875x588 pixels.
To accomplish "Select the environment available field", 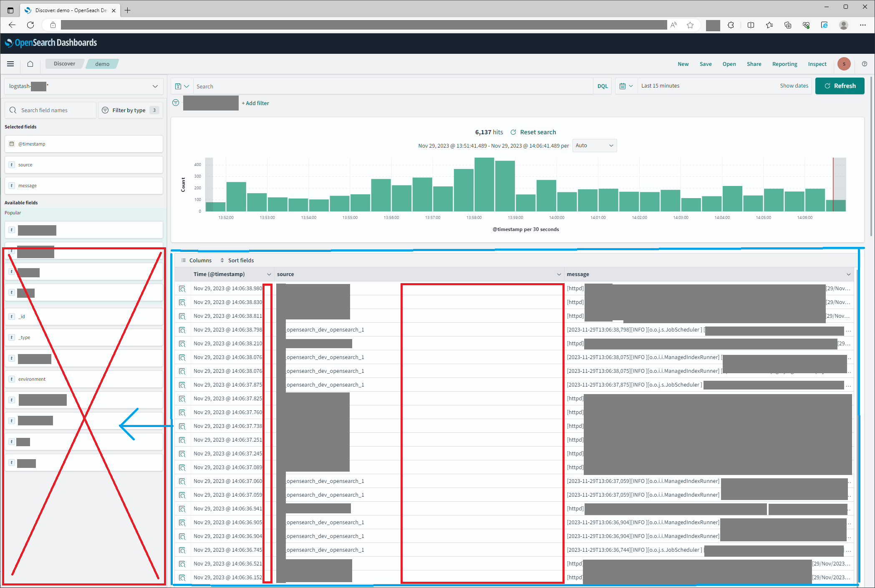I will pos(83,379).
